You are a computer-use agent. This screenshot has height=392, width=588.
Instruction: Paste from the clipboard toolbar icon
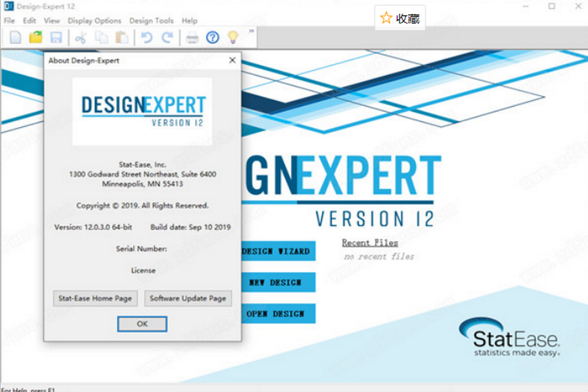123,38
